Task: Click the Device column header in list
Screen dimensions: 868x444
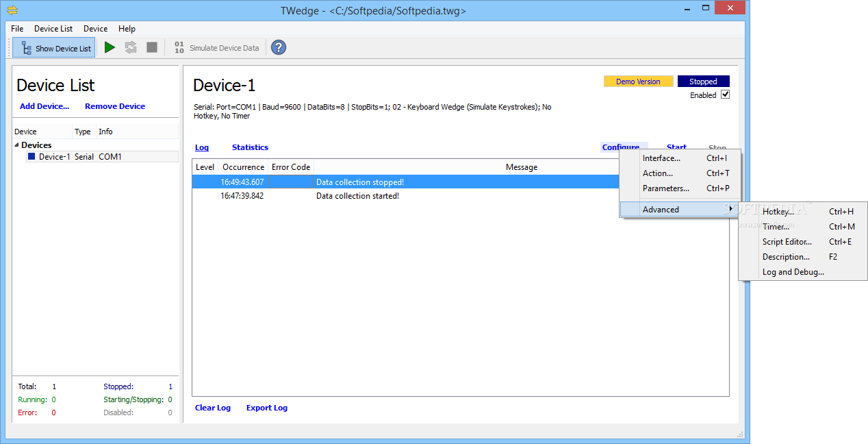Action: point(42,132)
